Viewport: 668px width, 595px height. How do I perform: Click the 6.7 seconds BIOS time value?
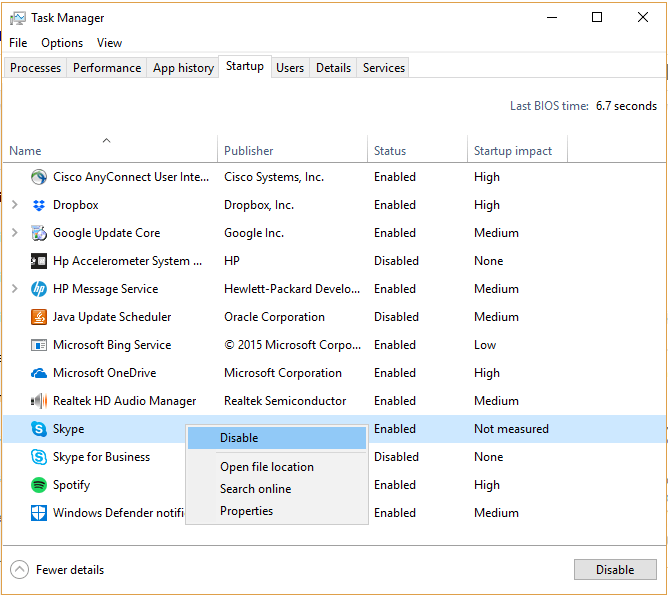coord(626,106)
